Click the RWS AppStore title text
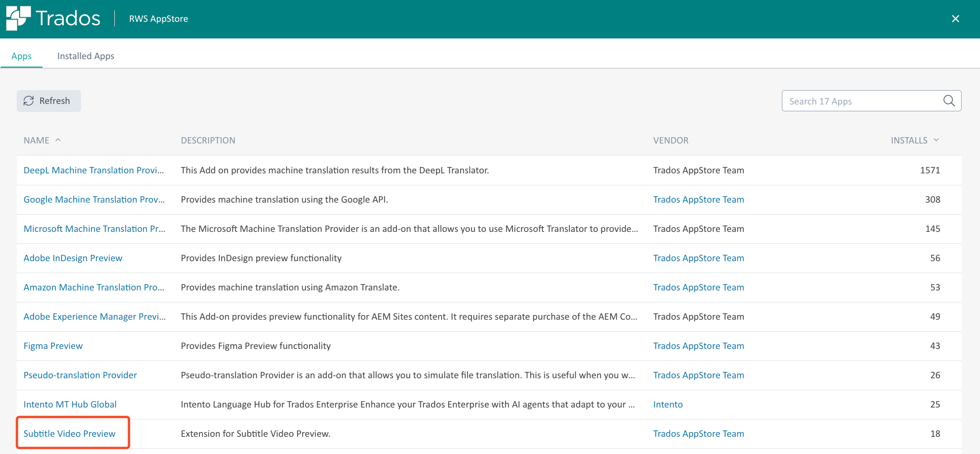 pos(159,19)
